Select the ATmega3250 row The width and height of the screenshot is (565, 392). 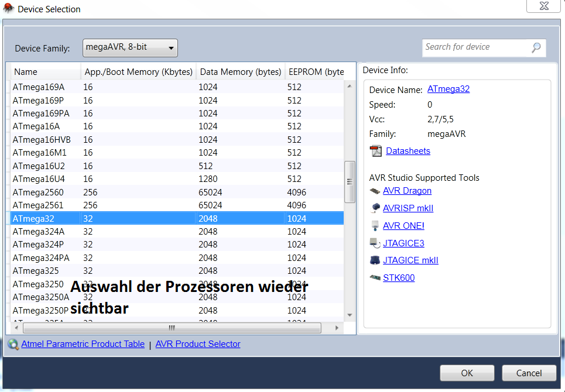(177, 284)
